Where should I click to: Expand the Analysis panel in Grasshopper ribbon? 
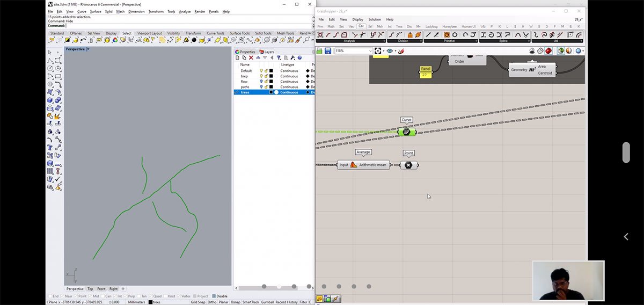click(x=384, y=41)
